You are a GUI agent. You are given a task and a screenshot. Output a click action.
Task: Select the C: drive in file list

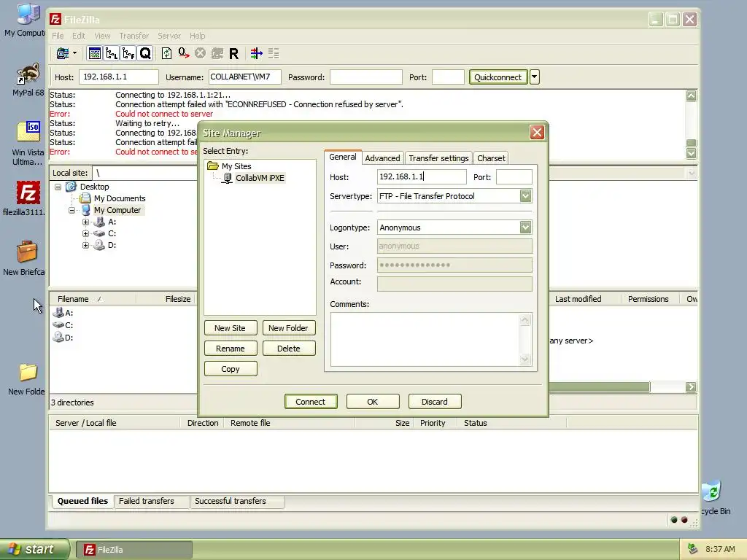click(x=63, y=325)
